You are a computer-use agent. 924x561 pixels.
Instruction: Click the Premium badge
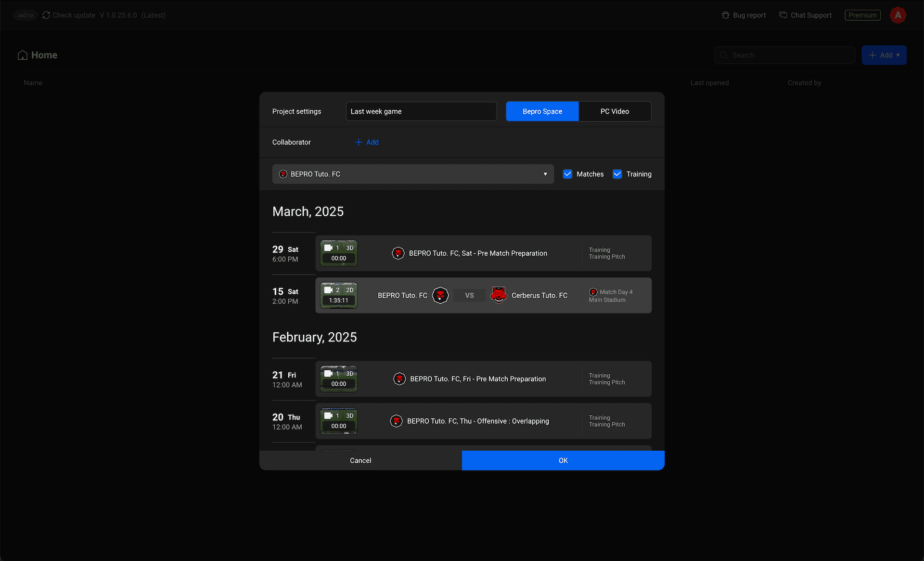tap(862, 15)
